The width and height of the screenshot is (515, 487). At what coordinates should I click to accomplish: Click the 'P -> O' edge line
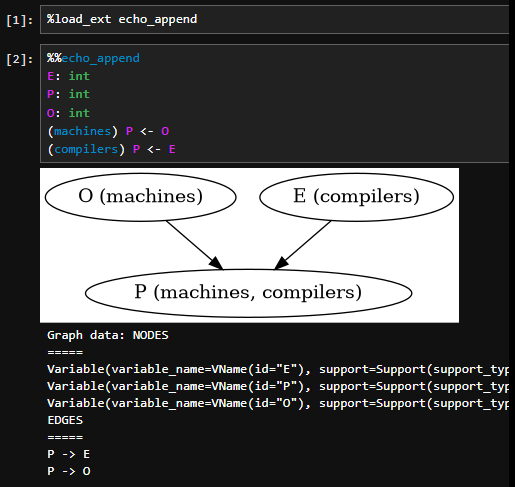point(69,471)
